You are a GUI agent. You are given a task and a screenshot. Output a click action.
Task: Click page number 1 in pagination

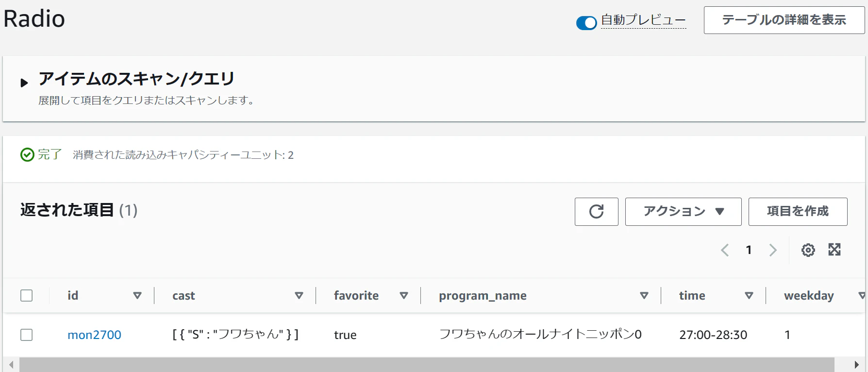pyautogui.click(x=749, y=250)
